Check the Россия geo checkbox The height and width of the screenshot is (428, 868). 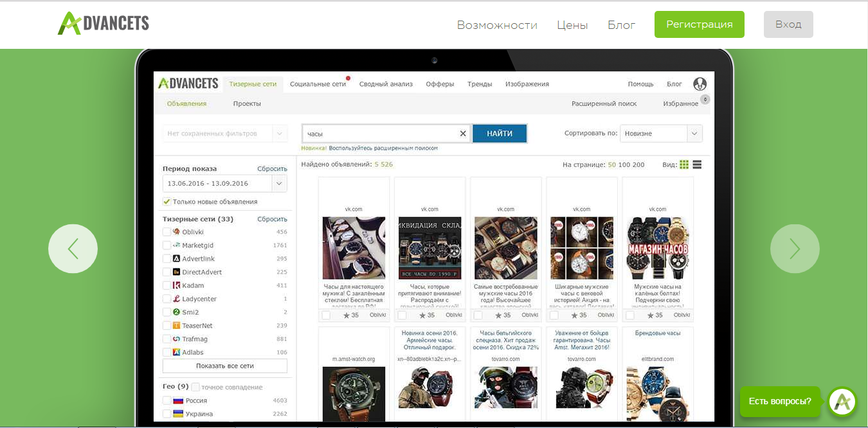167,401
